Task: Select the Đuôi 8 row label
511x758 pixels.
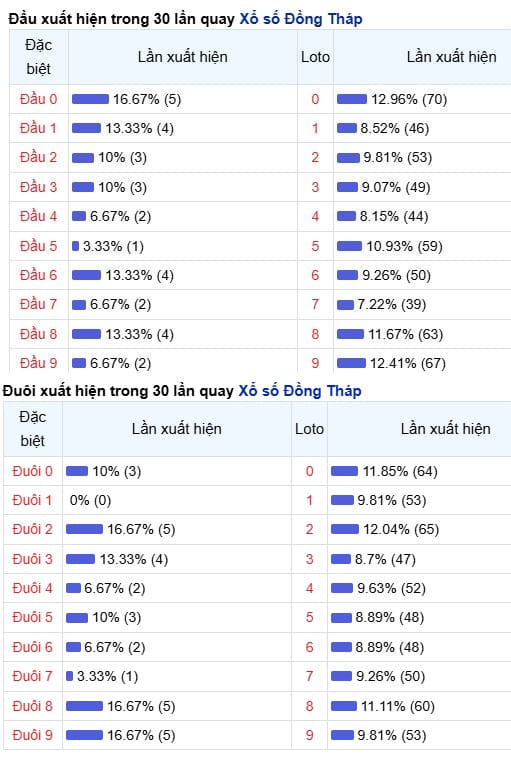Action: click(32, 706)
